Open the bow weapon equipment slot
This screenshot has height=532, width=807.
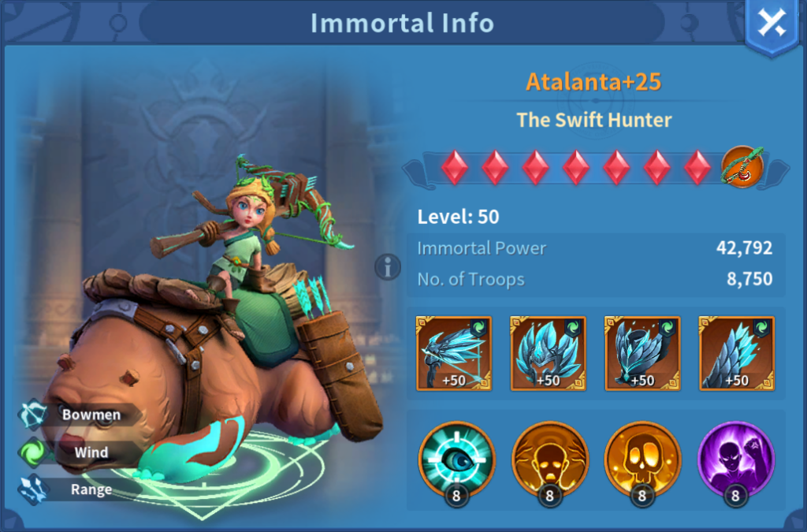(x=454, y=353)
